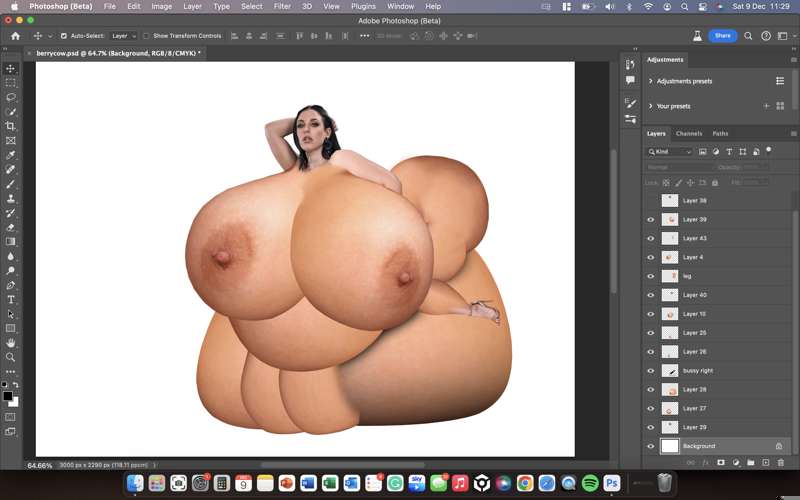Enable Show Transform Controls checkbox
Image resolution: width=800 pixels, height=500 pixels.
point(146,36)
